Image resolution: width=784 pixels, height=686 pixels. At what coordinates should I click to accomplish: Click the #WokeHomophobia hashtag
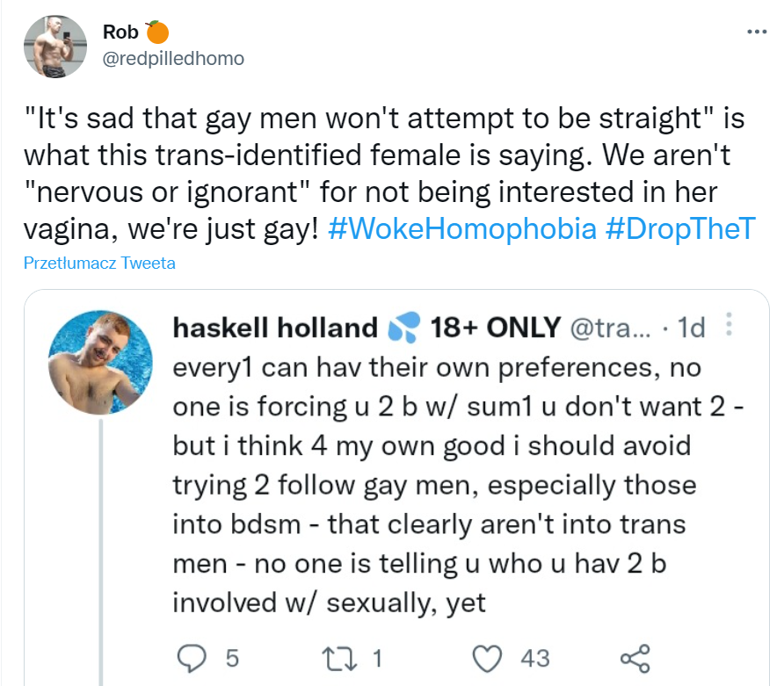[x=462, y=229]
